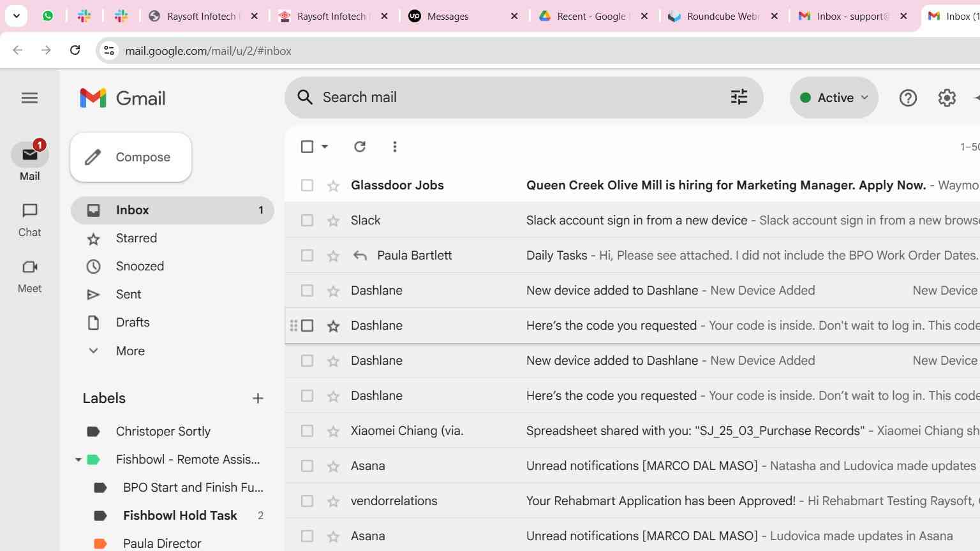Open the three-dot More toolbar menu
This screenshot has width=980, height=551.
point(395,147)
